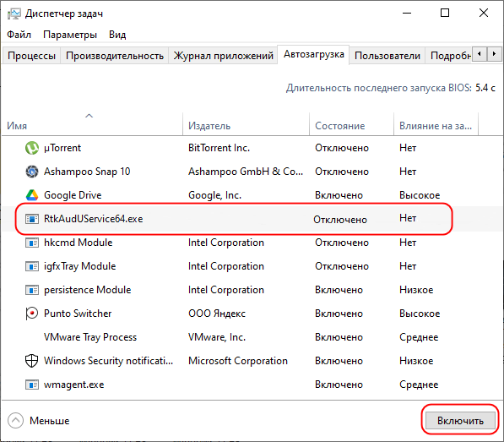
Task: Open the Параметры menu
Action: [70, 35]
